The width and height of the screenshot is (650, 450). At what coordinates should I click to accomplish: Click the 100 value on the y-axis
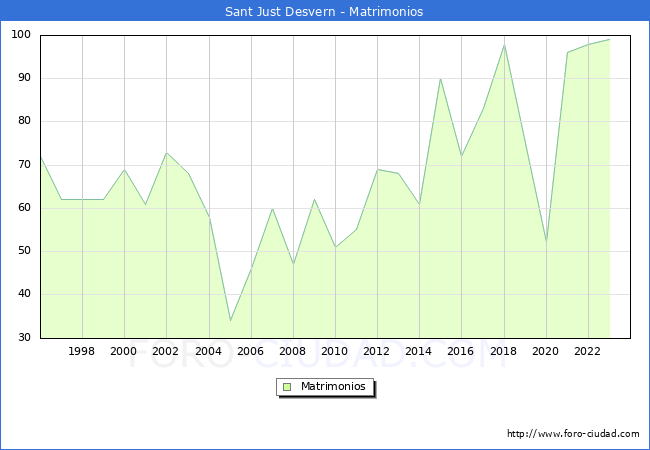point(20,35)
